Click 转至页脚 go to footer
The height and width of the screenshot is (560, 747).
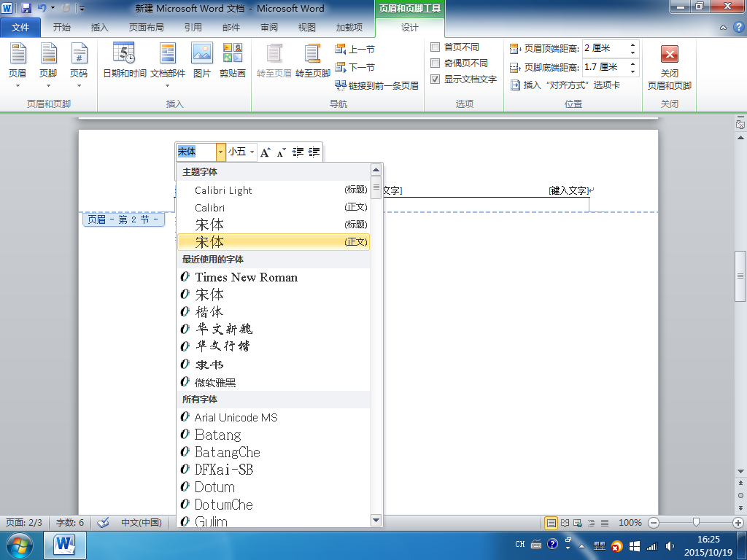(312, 61)
